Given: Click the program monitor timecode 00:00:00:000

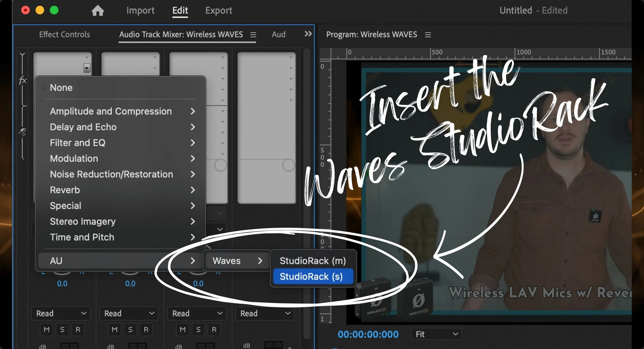Looking at the screenshot, I should (368, 334).
